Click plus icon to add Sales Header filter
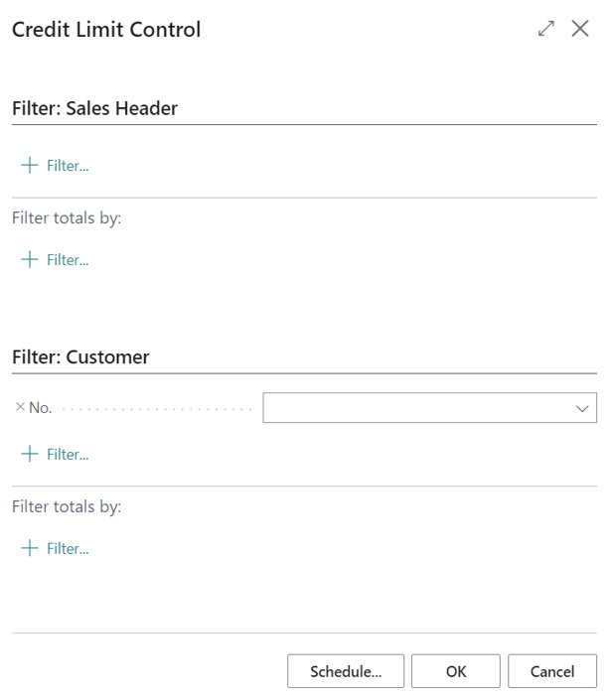612x700 pixels. coord(30,166)
